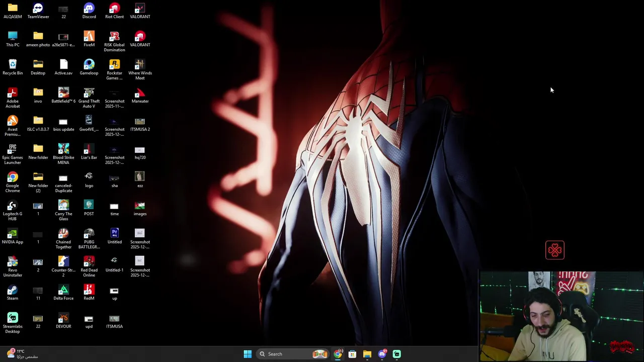
Task: Click the Gameloop desktop icon
Action: pyautogui.click(x=89, y=67)
